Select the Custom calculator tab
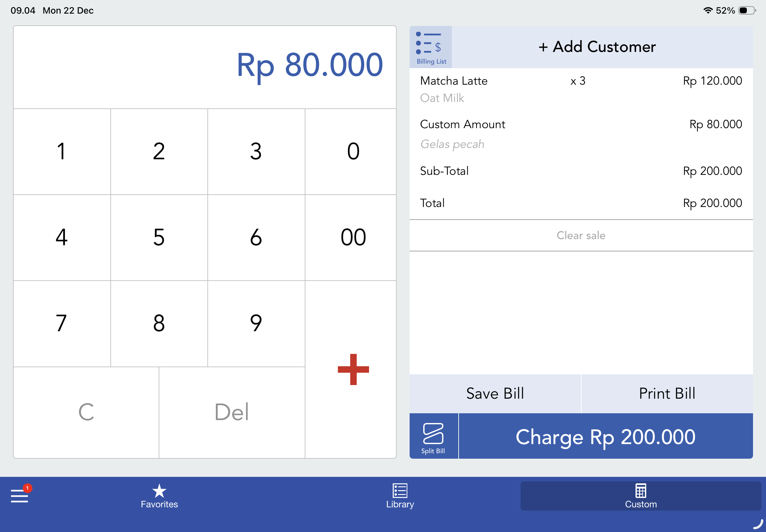This screenshot has width=766, height=532. [x=640, y=496]
